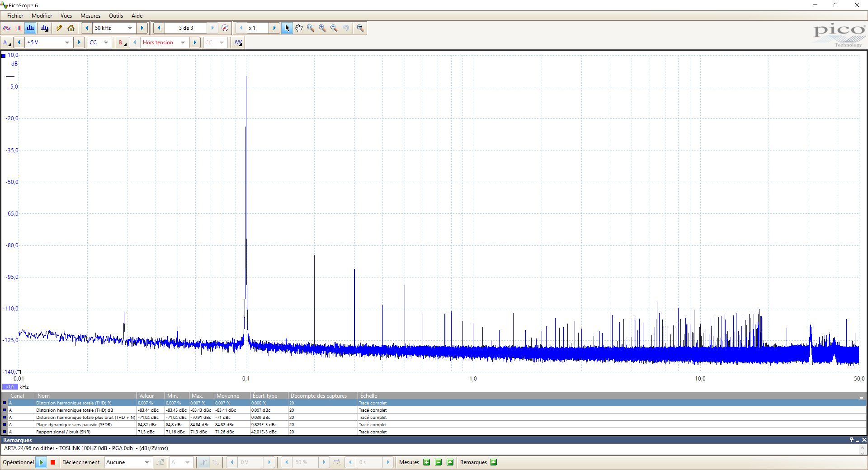
Task: Open channel A options button
Action: point(7,42)
